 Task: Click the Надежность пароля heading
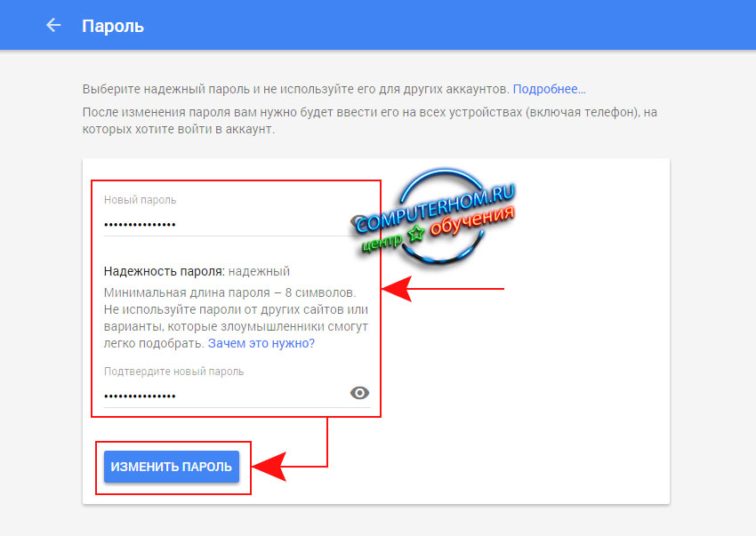pyautogui.click(x=165, y=271)
